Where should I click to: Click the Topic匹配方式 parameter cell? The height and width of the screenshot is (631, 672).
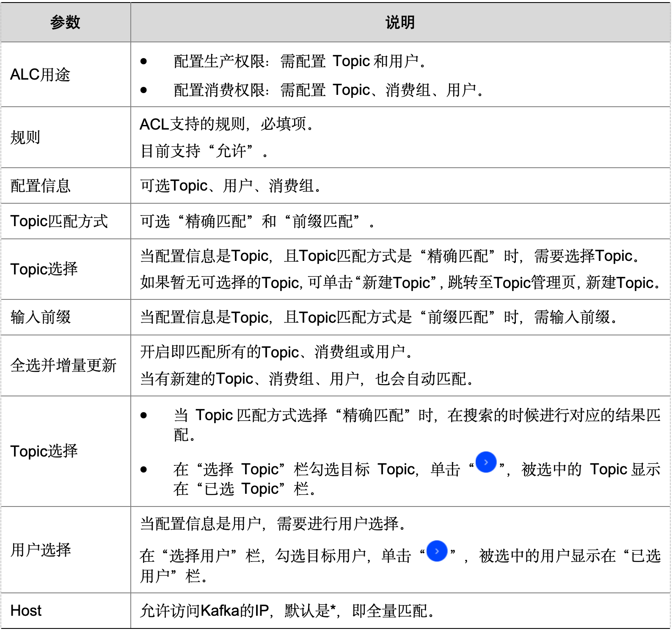tap(66, 221)
